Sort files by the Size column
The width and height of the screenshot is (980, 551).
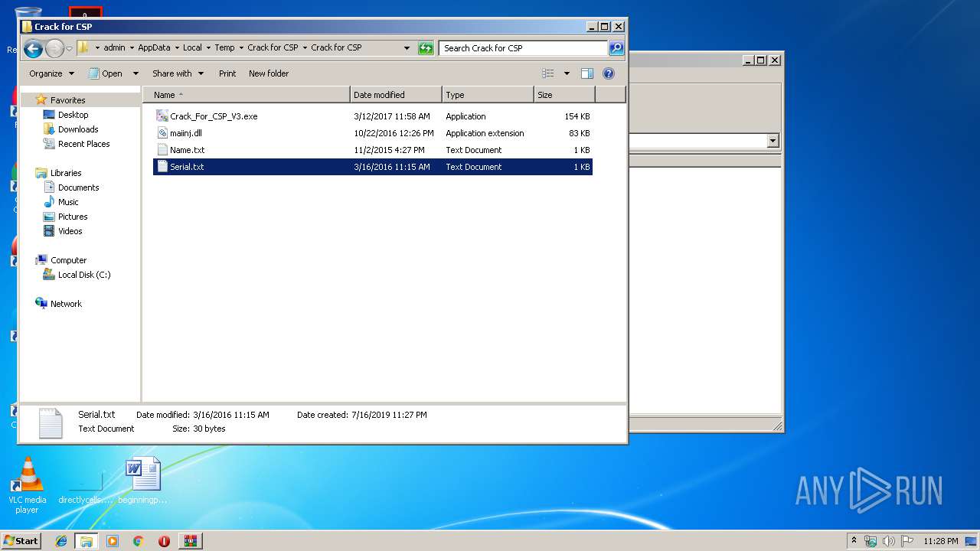click(564, 95)
